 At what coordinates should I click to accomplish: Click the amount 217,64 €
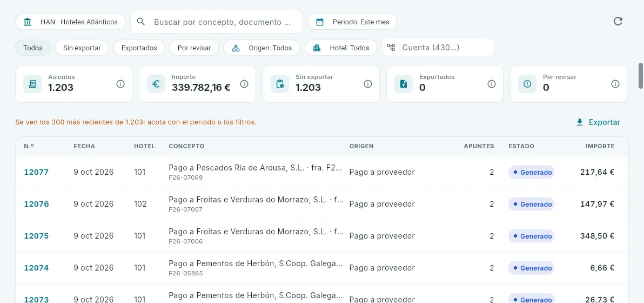point(597,172)
